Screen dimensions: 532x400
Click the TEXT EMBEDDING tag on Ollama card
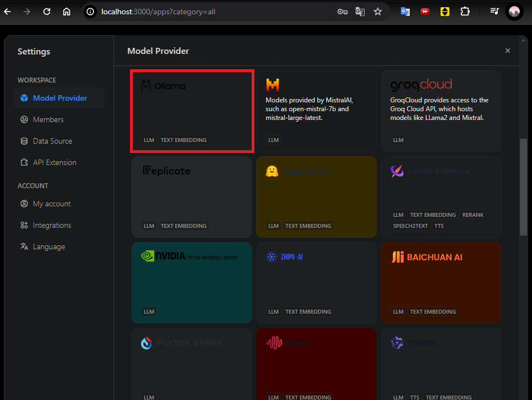coord(183,140)
